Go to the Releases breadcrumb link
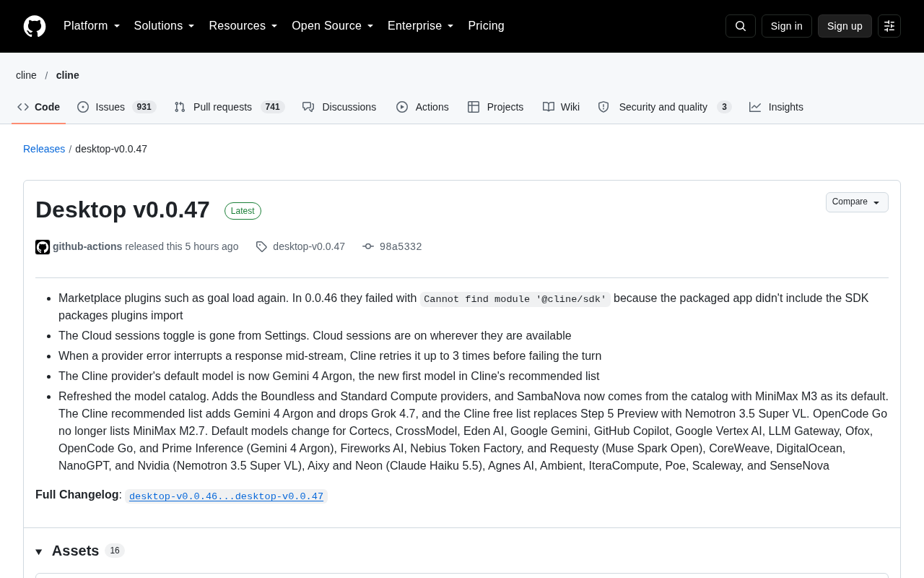Screen dimensions: 924x578 (44, 149)
